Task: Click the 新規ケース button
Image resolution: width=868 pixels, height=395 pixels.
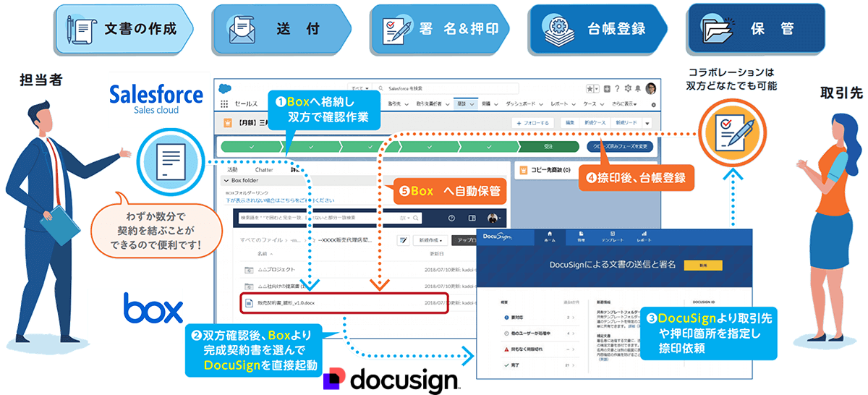Action: point(595,123)
